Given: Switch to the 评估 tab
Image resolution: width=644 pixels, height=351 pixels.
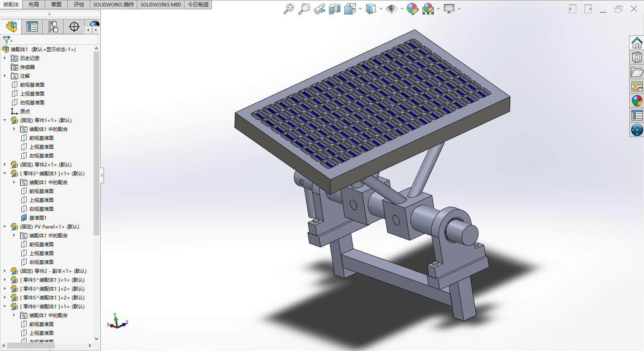Looking at the screenshot, I should (79, 4).
